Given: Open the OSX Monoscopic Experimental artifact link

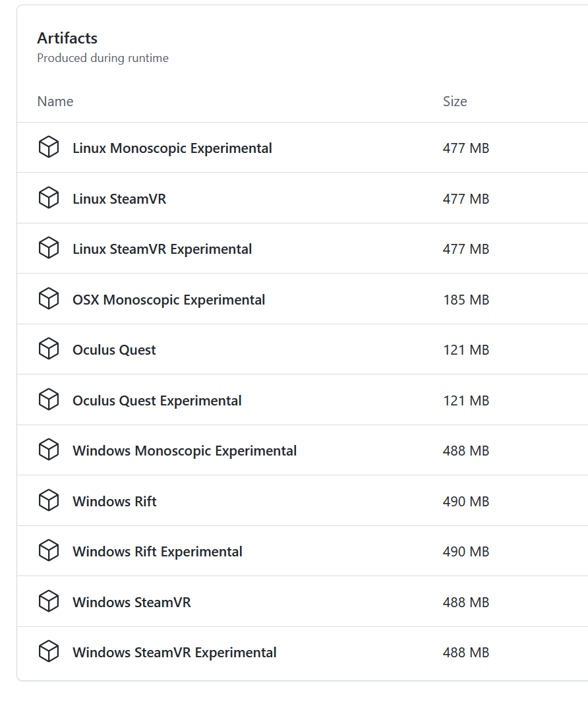Looking at the screenshot, I should [169, 300].
